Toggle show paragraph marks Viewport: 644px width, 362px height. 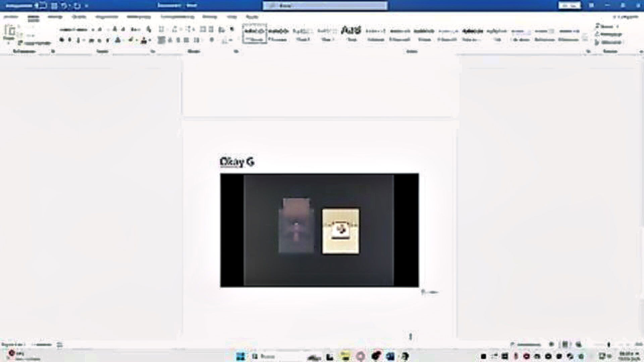(x=232, y=29)
